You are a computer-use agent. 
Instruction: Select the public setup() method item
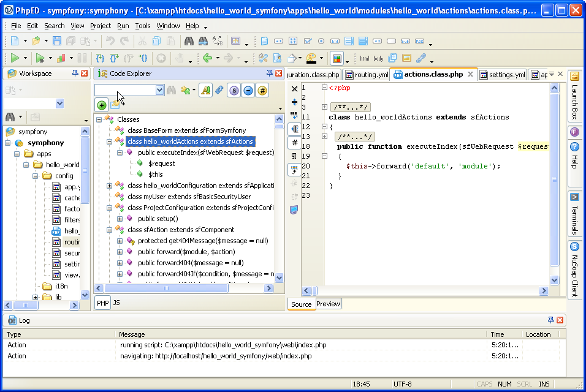pyautogui.click(x=158, y=219)
